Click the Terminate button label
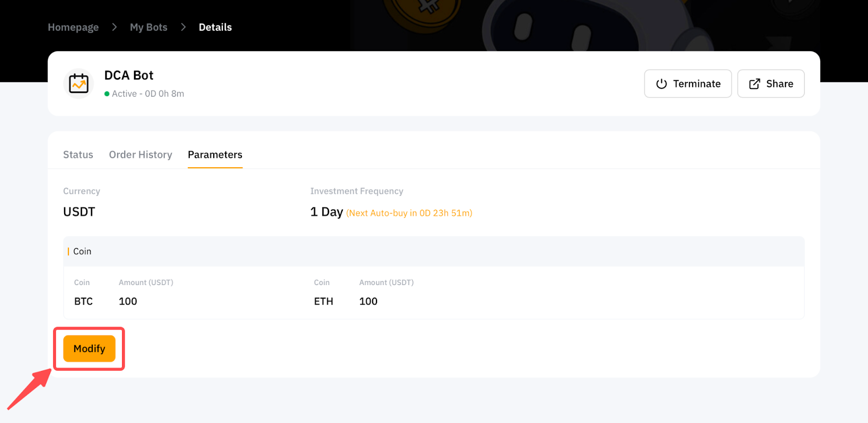 (697, 84)
